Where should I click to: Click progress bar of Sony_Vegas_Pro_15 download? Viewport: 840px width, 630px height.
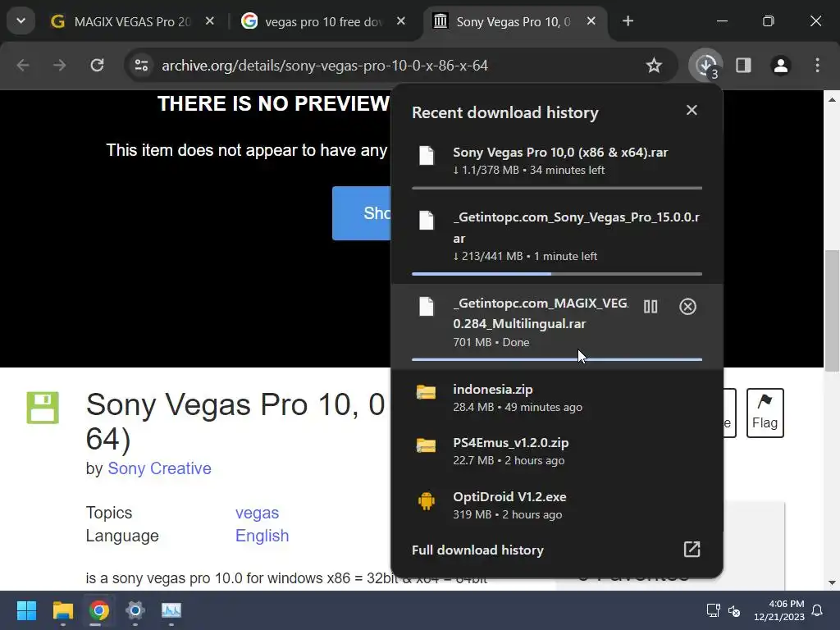(557, 274)
